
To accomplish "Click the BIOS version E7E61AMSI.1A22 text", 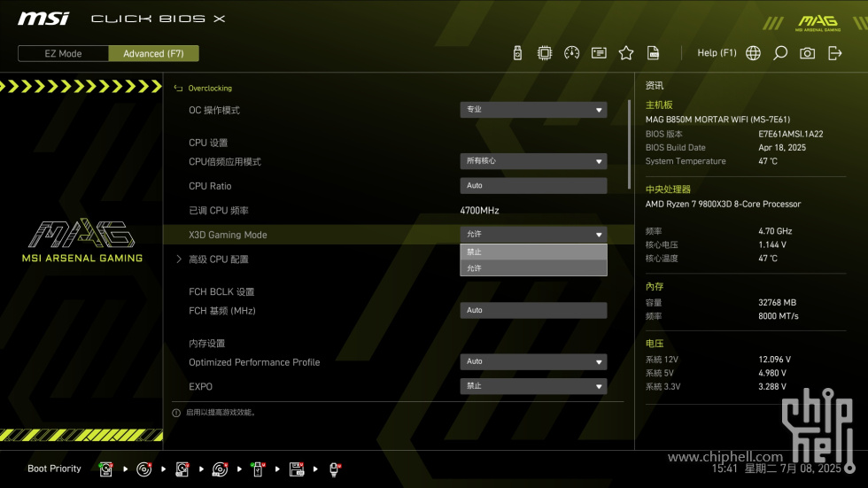I will click(x=790, y=134).
